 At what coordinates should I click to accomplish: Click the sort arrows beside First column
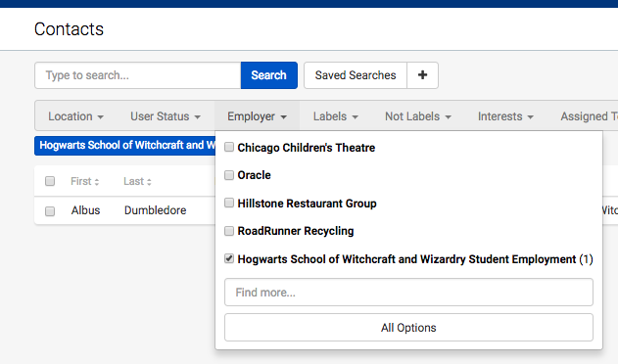coord(97,182)
